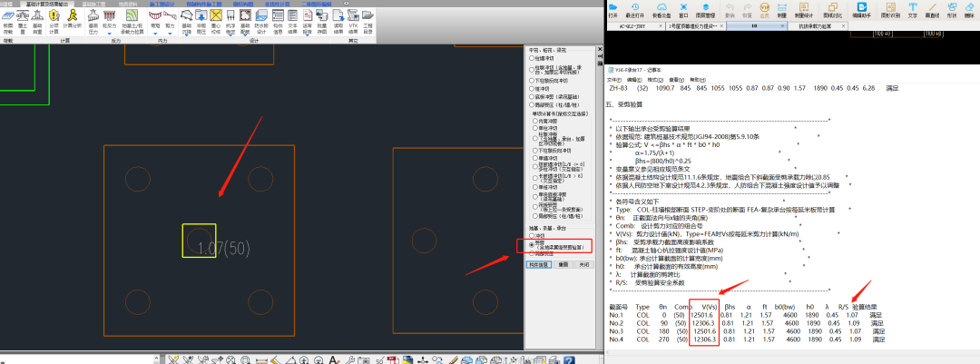Viewport: 980px width, 364px height.
Task: Close the AC-GL2-JDBY drawing tab
Action: (661, 25)
